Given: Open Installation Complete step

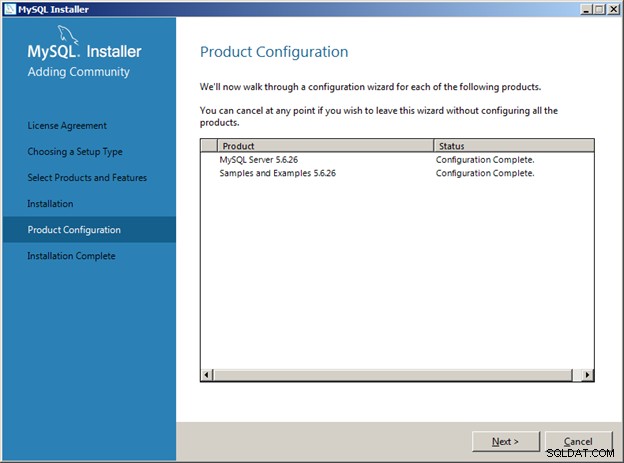Looking at the screenshot, I should click(x=71, y=256).
